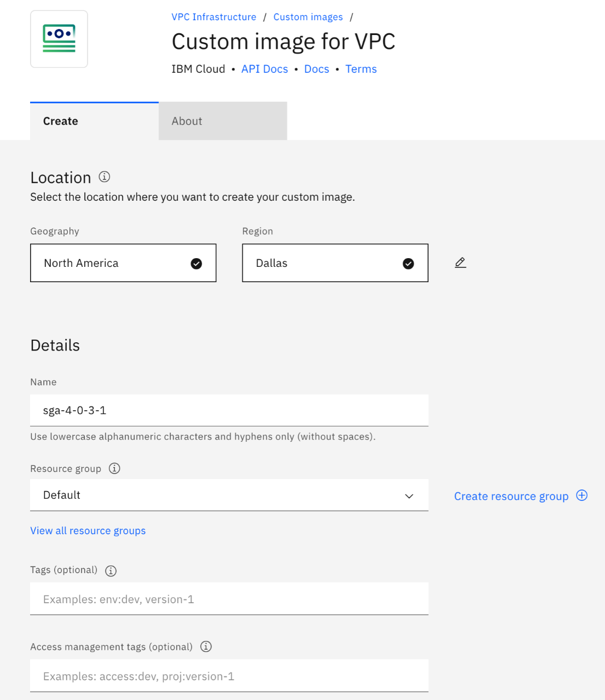The height and width of the screenshot is (700, 605).
Task: Click the info icon next to Resource group
Action: coord(114,469)
